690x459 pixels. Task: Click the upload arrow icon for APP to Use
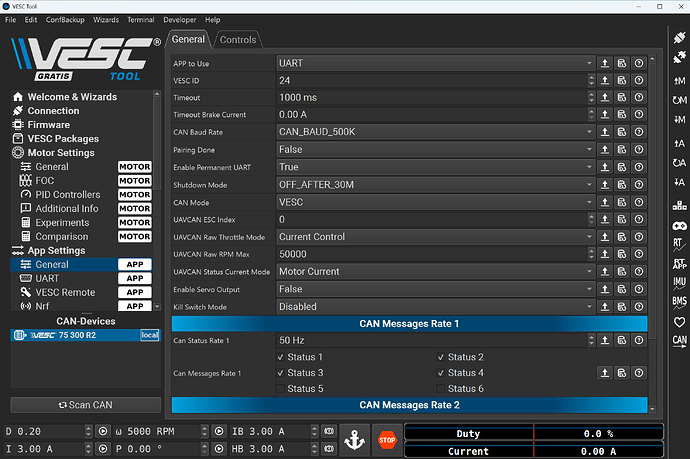click(604, 63)
